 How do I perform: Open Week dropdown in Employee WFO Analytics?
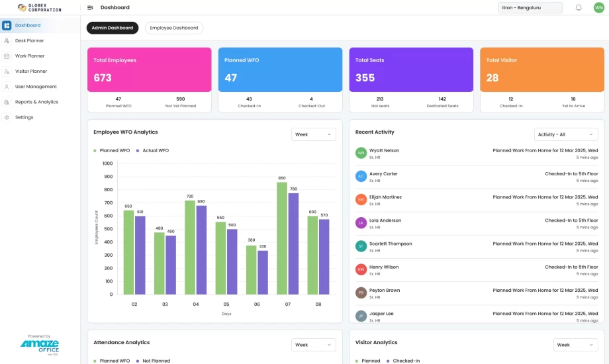313,134
